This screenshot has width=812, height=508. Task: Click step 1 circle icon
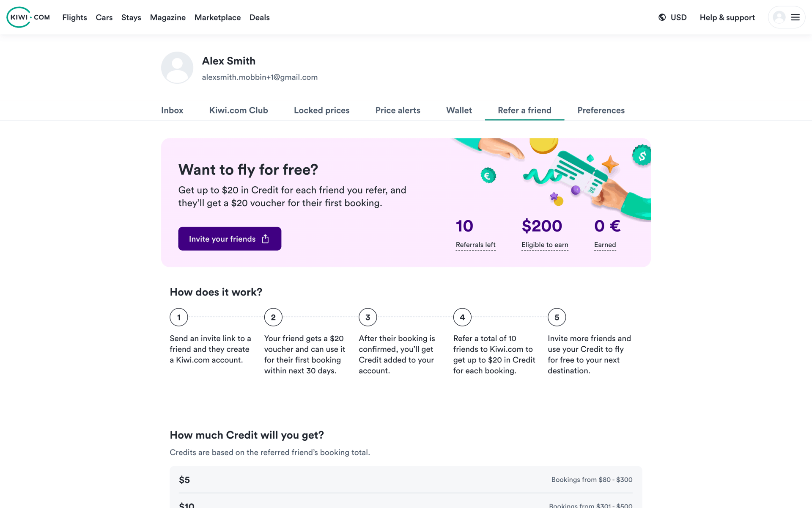[x=179, y=317]
